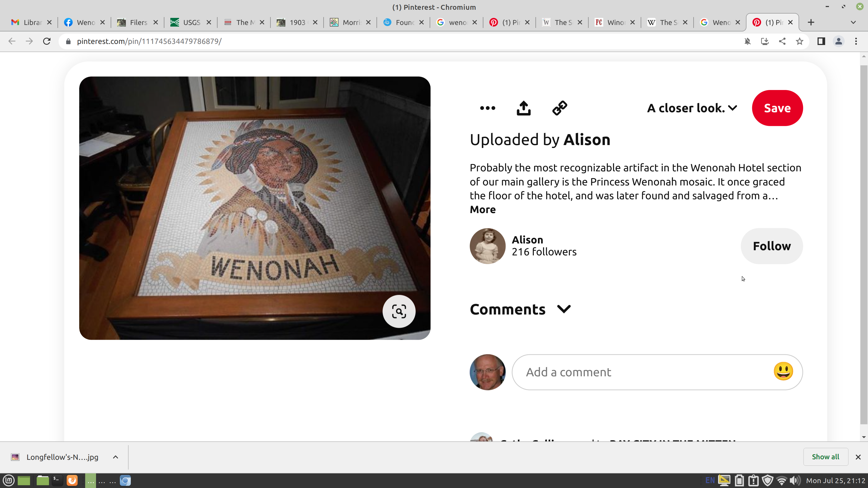Follow Alison
The height and width of the screenshot is (488, 868).
coord(772,246)
